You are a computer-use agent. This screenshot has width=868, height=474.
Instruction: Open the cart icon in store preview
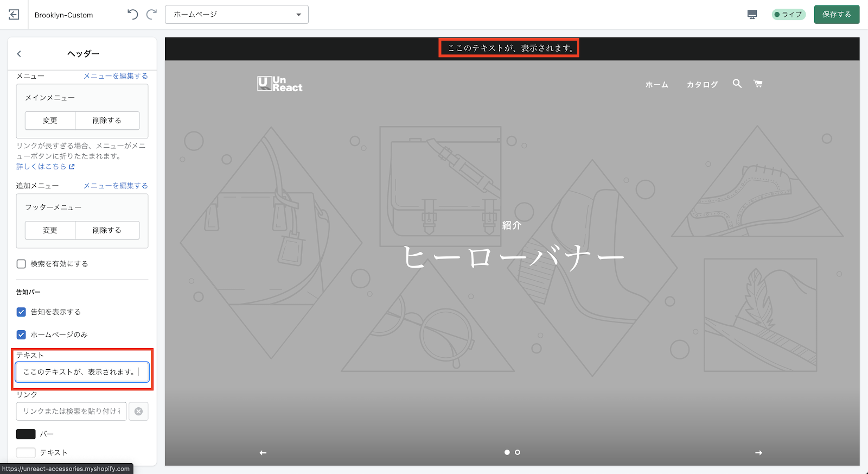758,84
